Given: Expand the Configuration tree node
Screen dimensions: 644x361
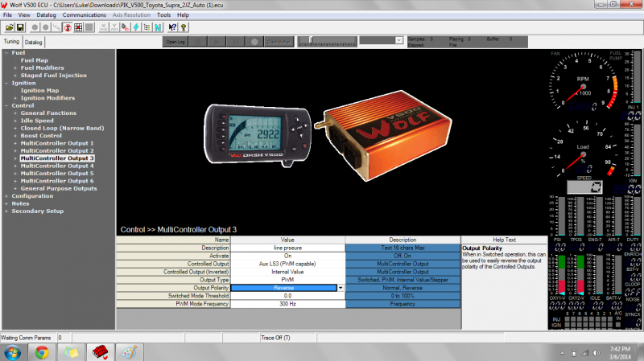Looking at the screenshot, I should 6,196.
